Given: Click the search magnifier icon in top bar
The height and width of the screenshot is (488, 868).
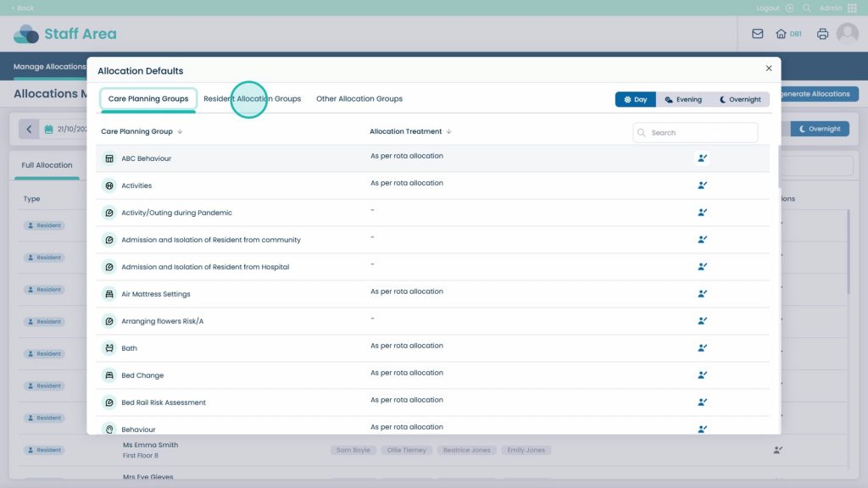Looking at the screenshot, I should point(806,8).
